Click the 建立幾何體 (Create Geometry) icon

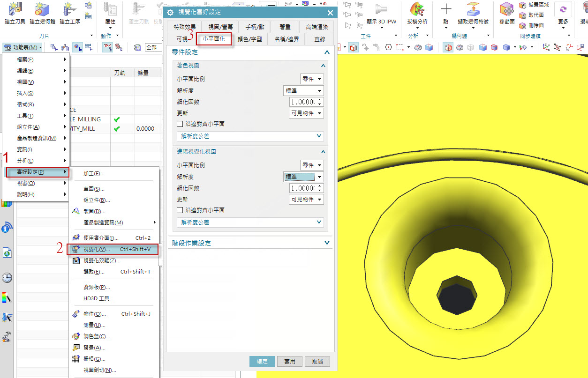(x=42, y=8)
